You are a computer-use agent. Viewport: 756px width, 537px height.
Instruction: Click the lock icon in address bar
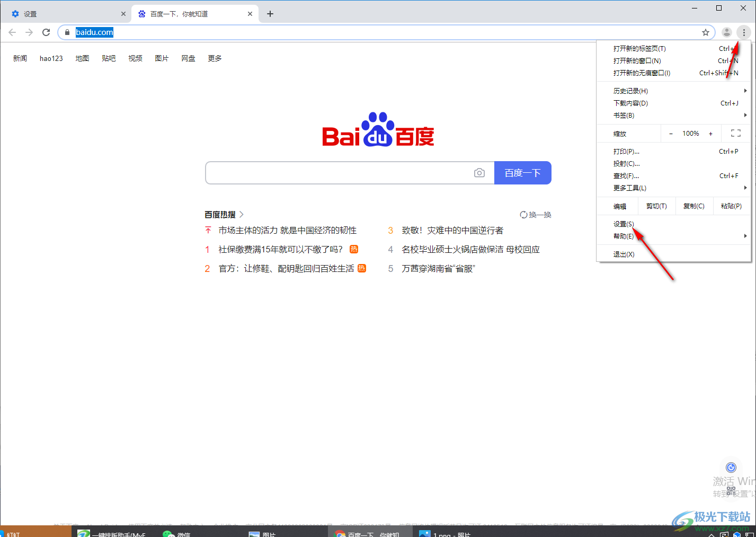[67, 32]
